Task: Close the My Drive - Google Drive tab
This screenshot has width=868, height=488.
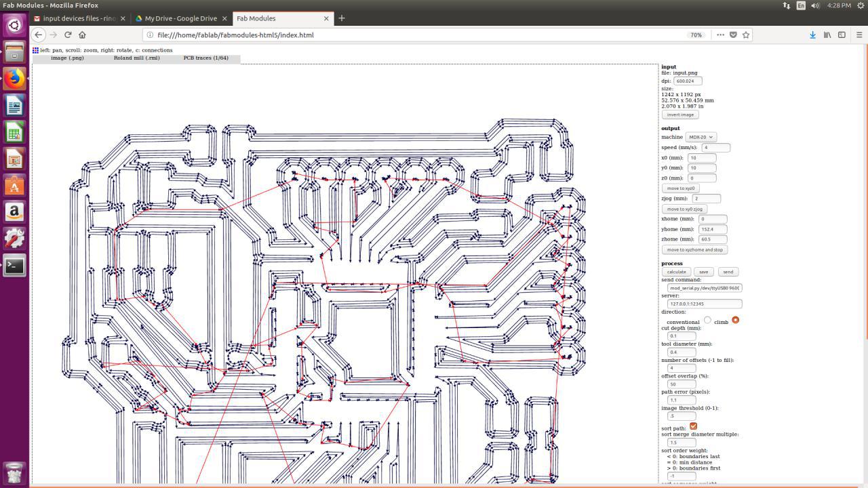Action: point(226,18)
